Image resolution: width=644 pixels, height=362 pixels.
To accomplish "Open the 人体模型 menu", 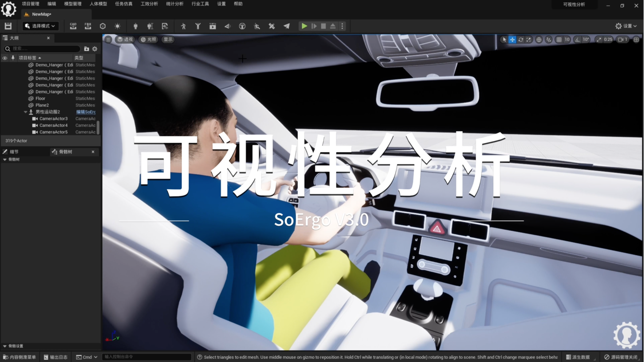I will [x=98, y=4].
